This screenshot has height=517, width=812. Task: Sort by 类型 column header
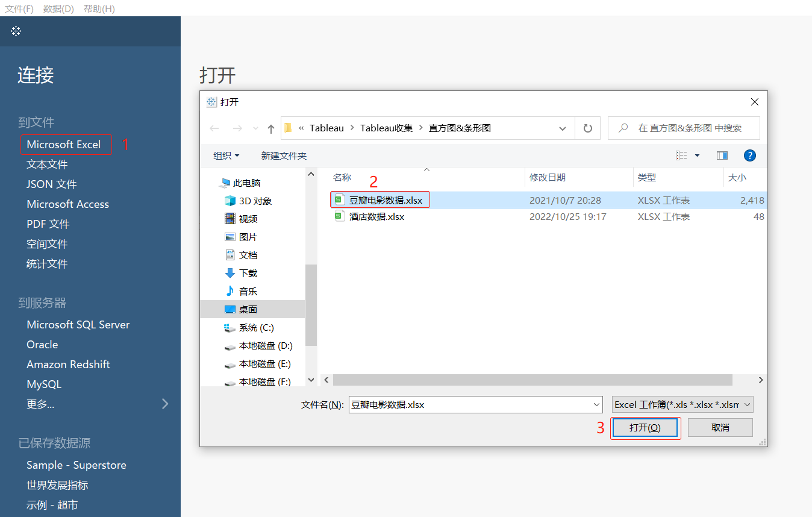click(x=647, y=178)
